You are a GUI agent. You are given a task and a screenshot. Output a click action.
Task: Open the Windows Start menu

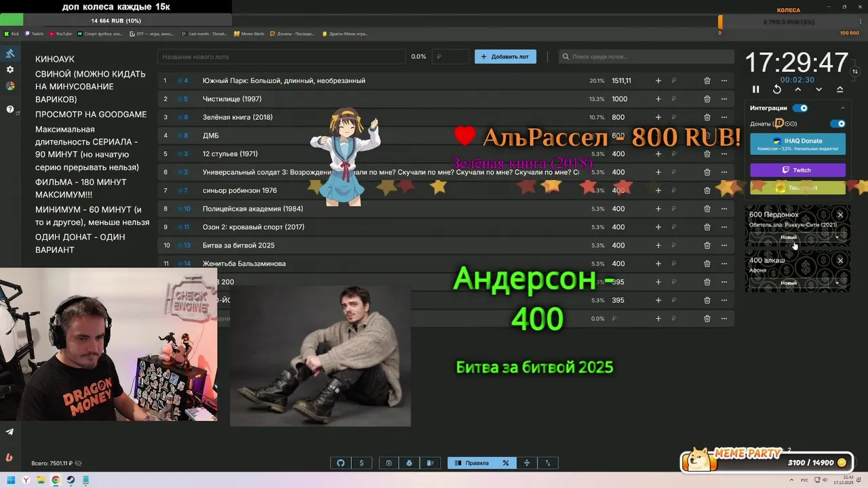(11, 480)
